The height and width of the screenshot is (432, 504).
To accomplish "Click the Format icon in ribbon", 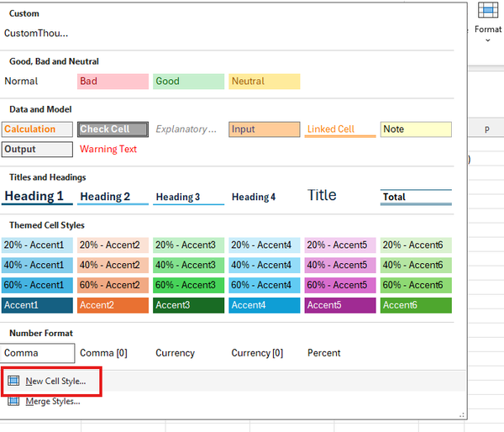I will click(488, 10).
